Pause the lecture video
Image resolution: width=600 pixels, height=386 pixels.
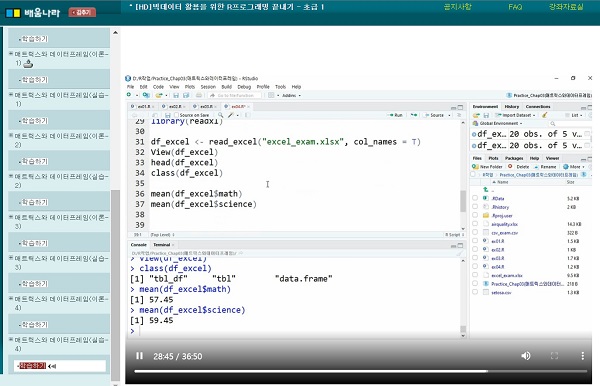(140, 356)
